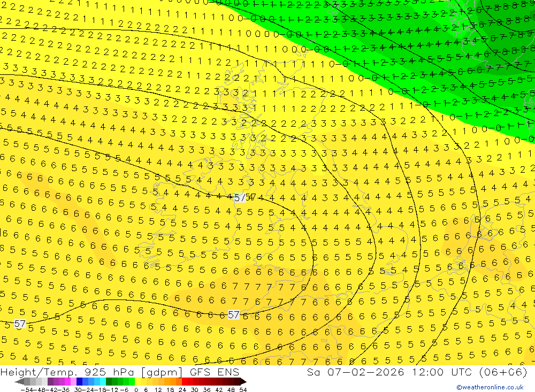This screenshot has width=535, height=392.
Task: Click the '-54' legend scale value
Action: click(x=27, y=390)
